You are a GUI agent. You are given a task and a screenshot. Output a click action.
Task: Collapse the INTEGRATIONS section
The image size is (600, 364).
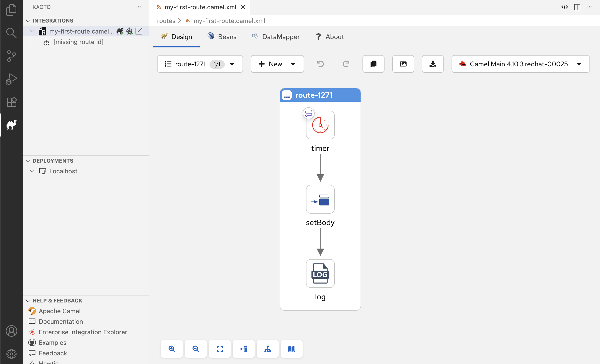[28, 21]
